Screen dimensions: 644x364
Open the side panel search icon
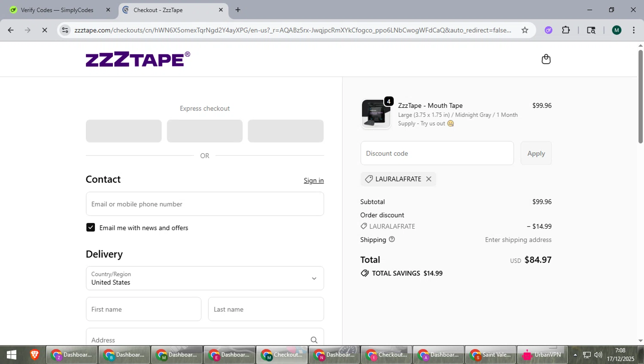591,30
